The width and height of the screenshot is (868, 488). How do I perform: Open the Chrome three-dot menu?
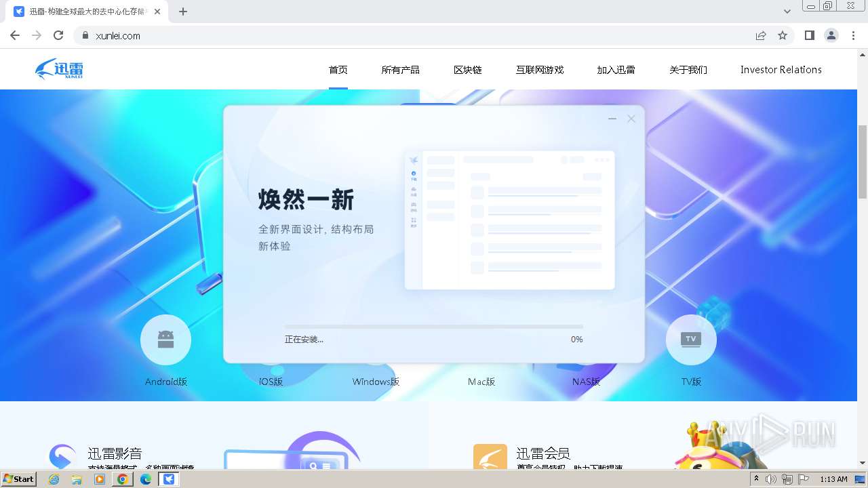[x=853, y=35]
